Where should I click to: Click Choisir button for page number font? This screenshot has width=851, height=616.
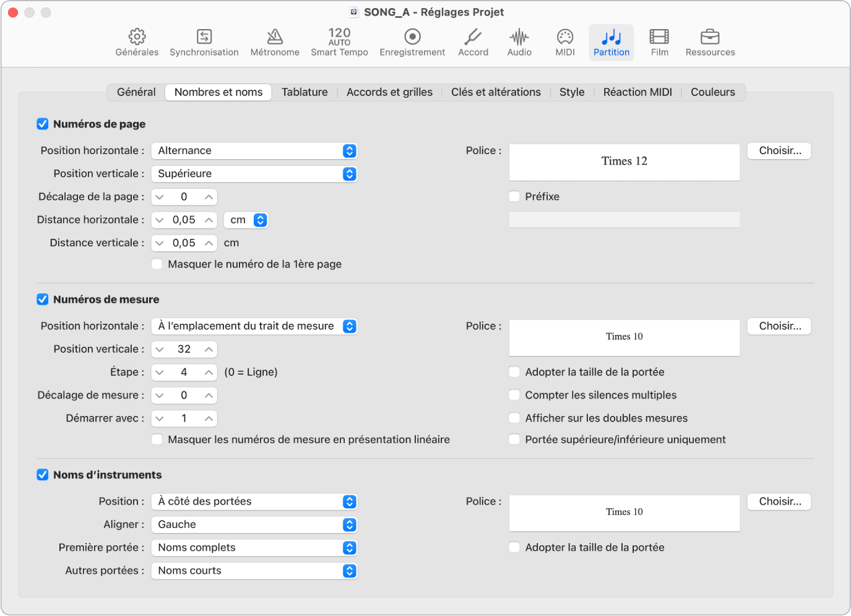click(x=779, y=151)
